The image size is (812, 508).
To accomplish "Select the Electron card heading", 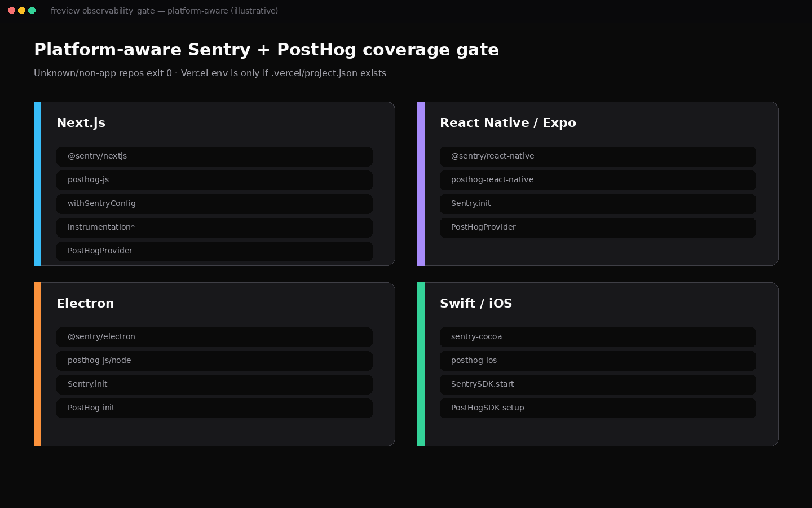I will (x=85, y=304).
